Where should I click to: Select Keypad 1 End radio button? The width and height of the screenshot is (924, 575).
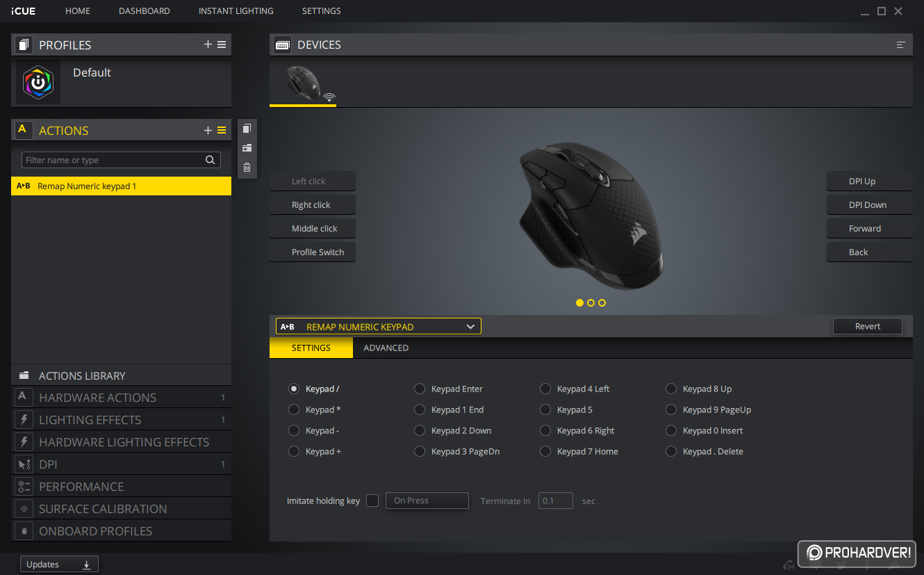pos(420,410)
